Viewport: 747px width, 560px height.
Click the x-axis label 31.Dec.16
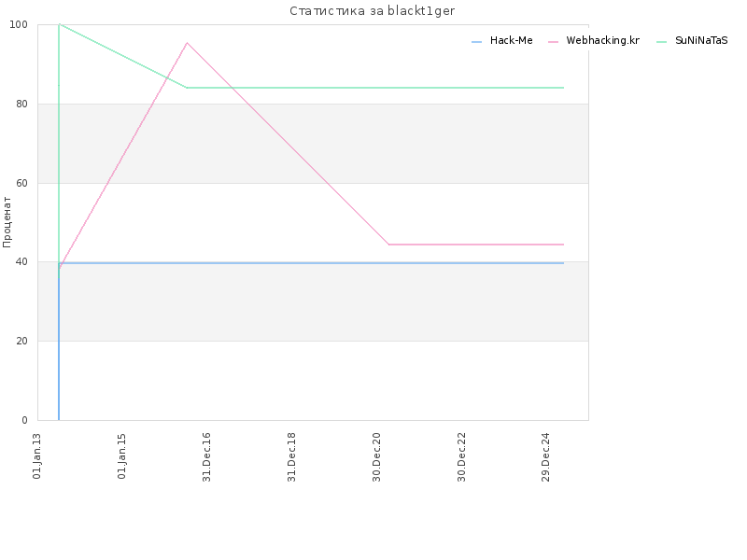pyautogui.click(x=206, y=457)
